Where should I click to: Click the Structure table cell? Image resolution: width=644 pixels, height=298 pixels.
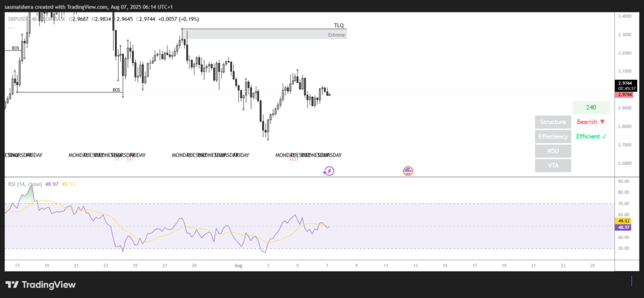point(553,122)
